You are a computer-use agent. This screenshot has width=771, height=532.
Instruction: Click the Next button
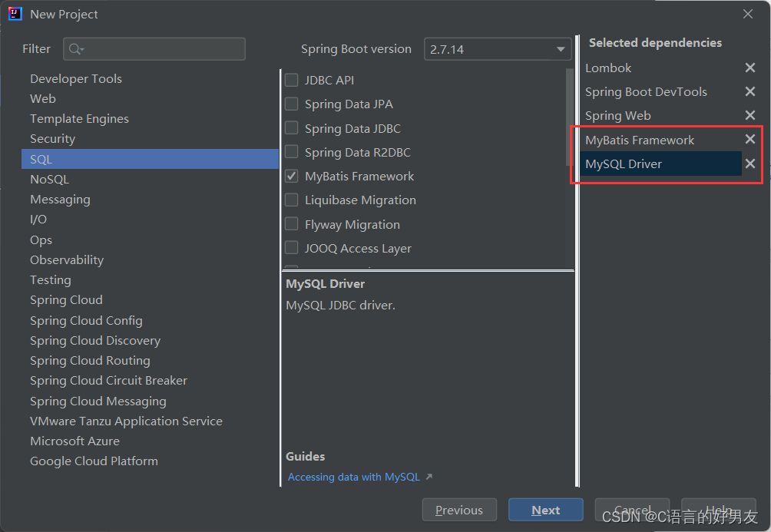[546, 510]
